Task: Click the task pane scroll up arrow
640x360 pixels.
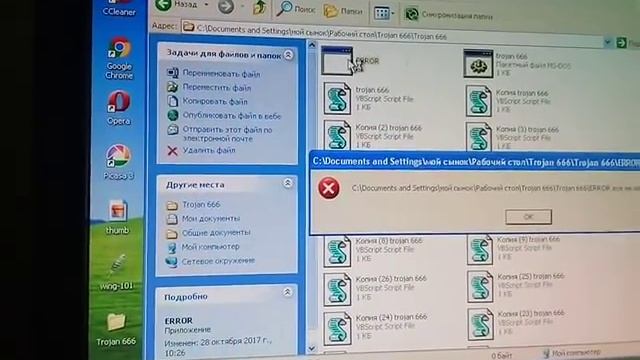Action: pos(312,45)
